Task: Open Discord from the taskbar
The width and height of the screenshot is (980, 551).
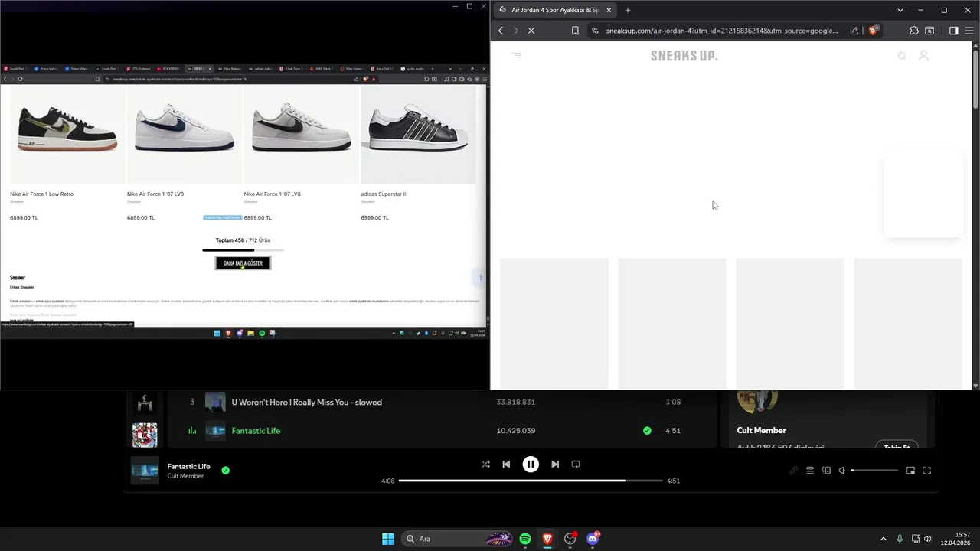Action: pos(593,539)
